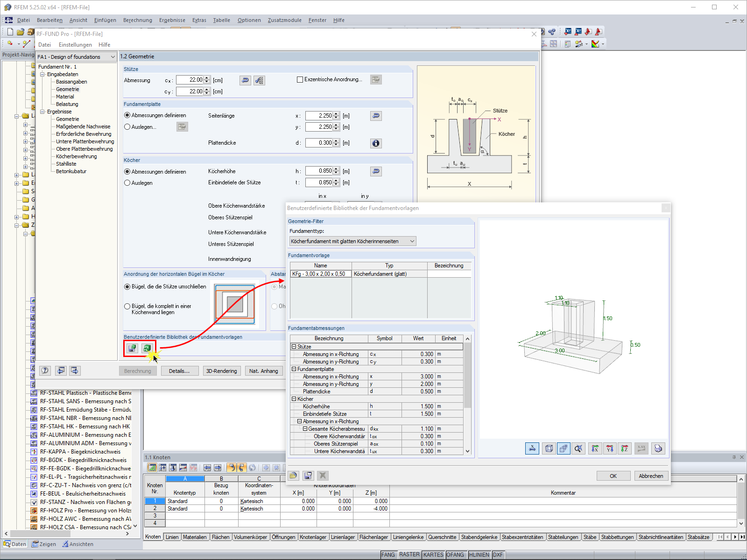Print the foundation preview graphic
Screen dimensions: 747x560
point(658,448)
